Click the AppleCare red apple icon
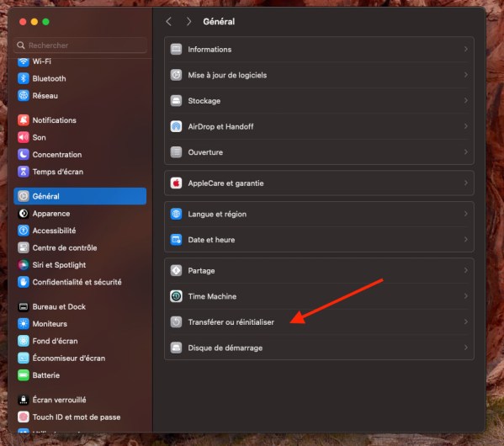The height and width of the screenshot is (446, 504). tap(176, 183)
